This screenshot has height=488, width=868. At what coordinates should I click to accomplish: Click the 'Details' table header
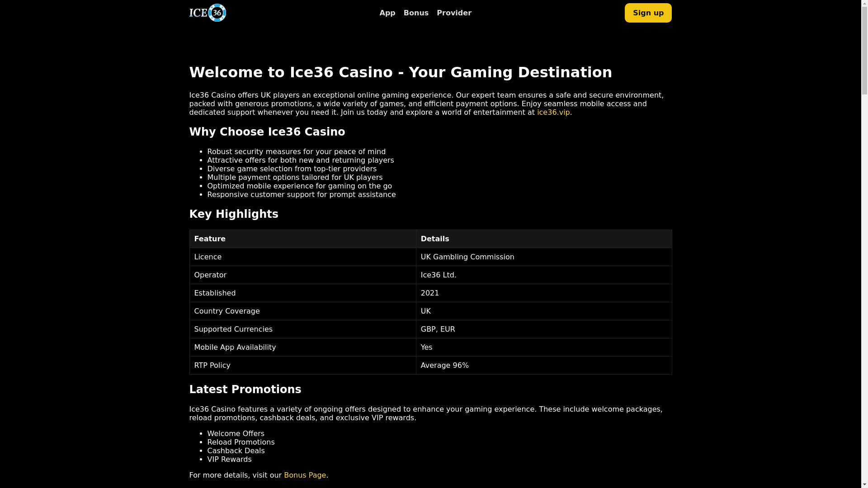(x=544, y=239)
